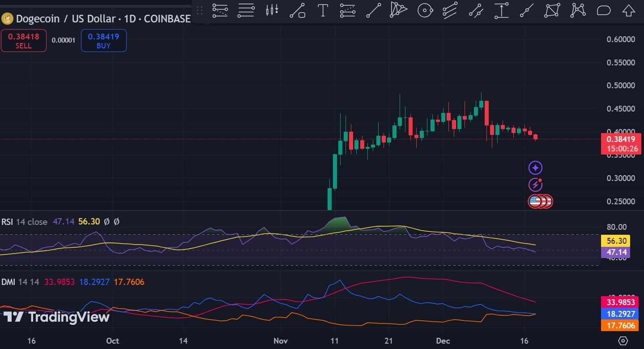
Task: Choose the disjoint channel tool
Action: [476, 10]
